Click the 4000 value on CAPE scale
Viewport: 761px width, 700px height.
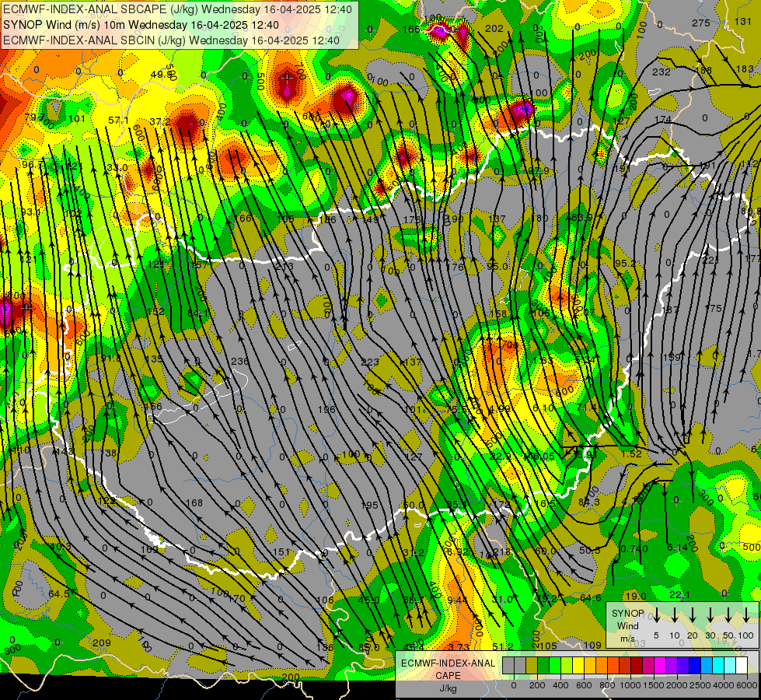(724, 685)
